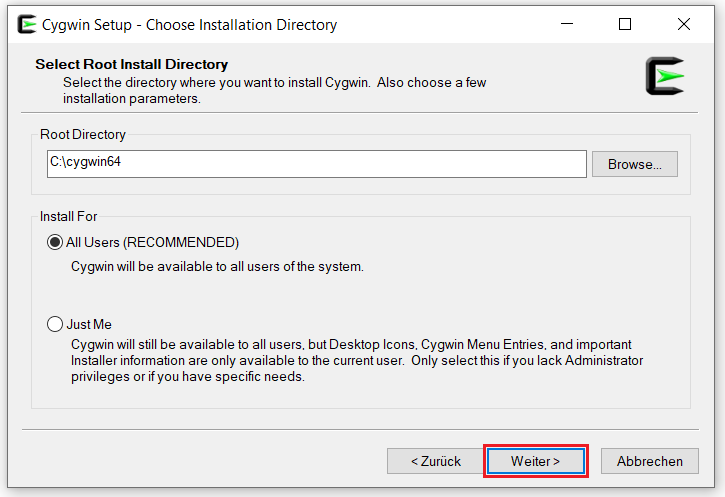Select the All Users radio button
The height and width of the screenshot is (497, 725).
[x=55, y=242]
